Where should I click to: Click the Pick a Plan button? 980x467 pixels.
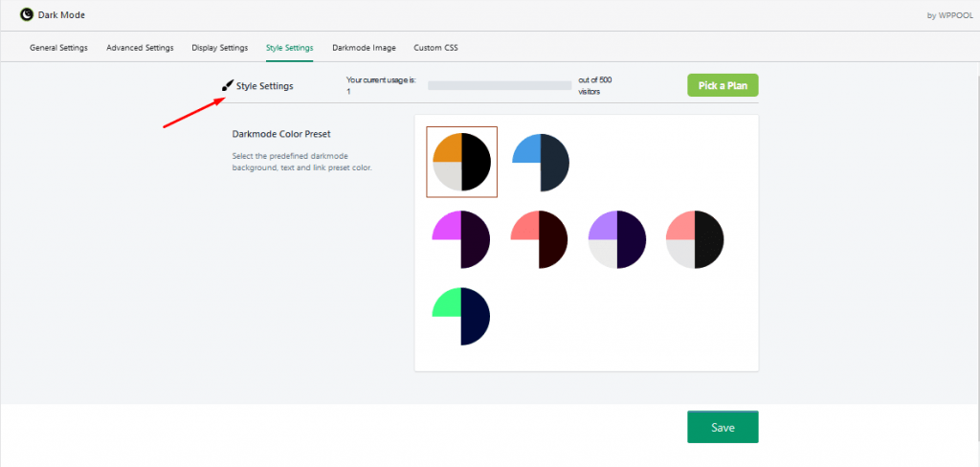pos(723,85)
